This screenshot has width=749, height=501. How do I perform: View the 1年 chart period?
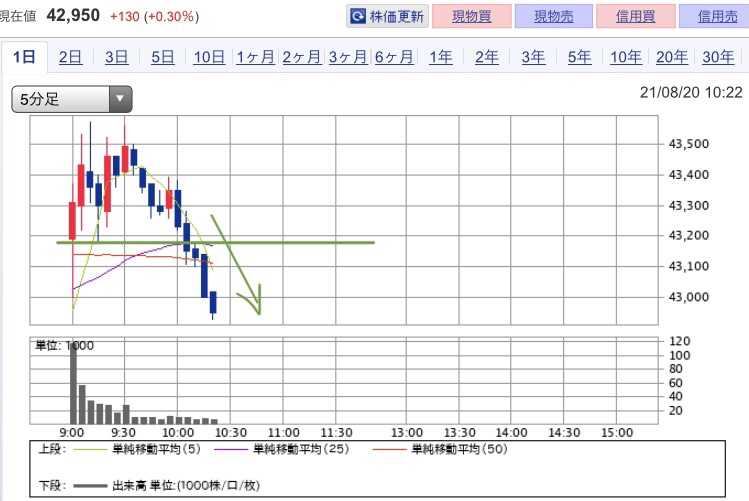pyautogui.click(x=440, y=57)
